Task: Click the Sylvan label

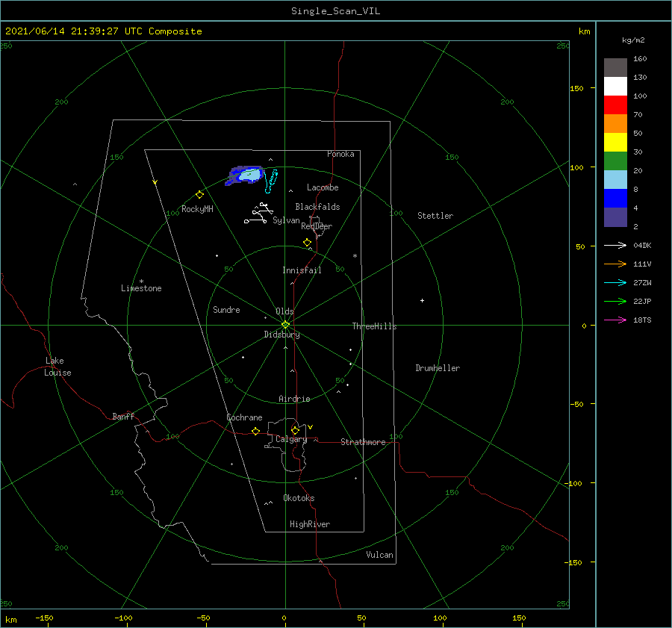Action: click(286, 221)
